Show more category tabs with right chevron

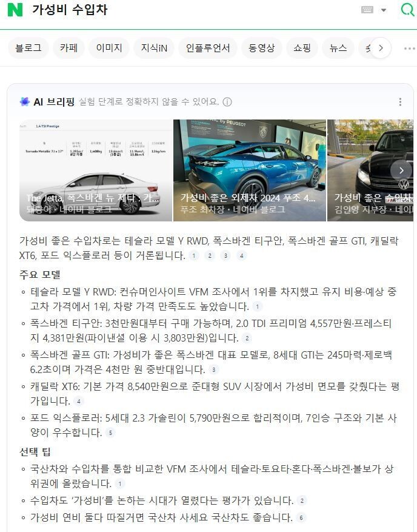click(381, 48)
